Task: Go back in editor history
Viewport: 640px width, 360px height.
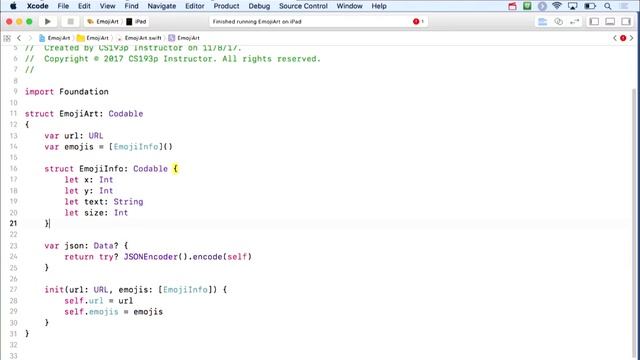Action: (x=19, y=38)
